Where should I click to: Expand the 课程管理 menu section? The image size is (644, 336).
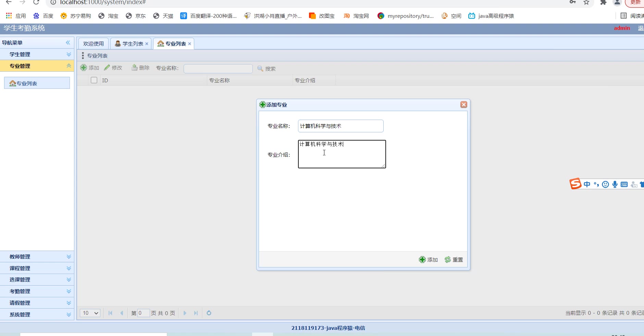pyautogui.click(x=37, y=268)
